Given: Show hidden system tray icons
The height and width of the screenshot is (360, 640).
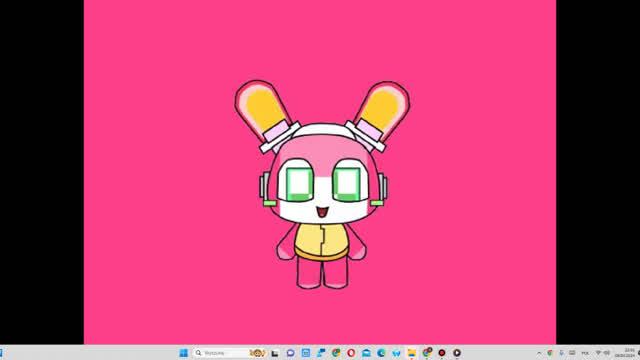Looking at the screenshot, I should 539,353.
